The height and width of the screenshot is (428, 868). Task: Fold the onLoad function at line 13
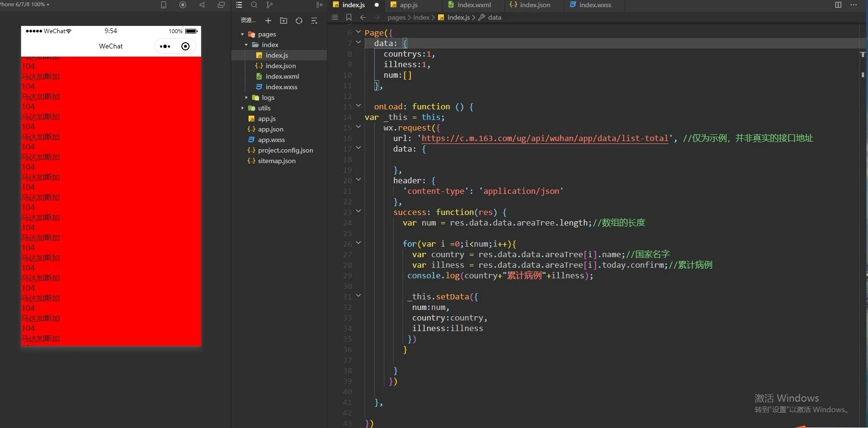coord(358,106)
